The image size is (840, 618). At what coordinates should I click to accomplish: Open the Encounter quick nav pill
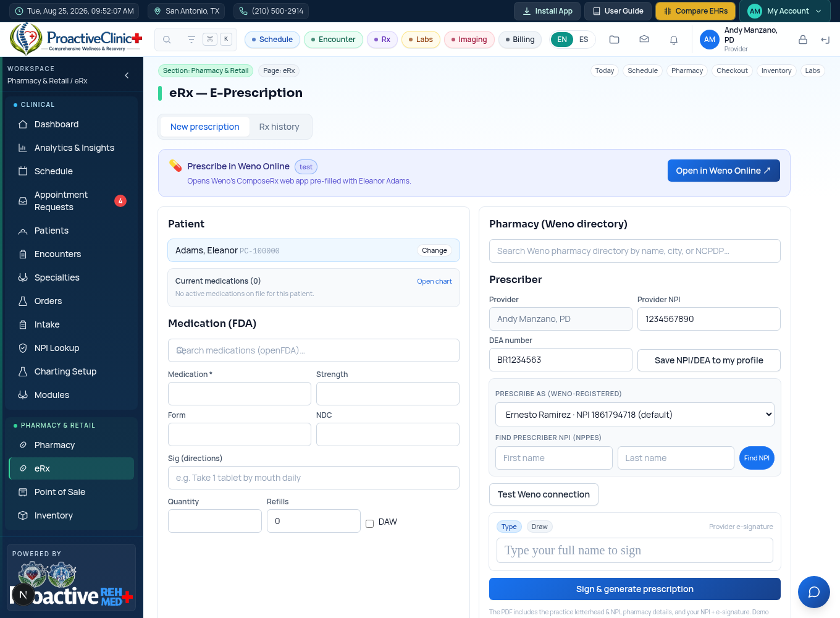(333, 40)
